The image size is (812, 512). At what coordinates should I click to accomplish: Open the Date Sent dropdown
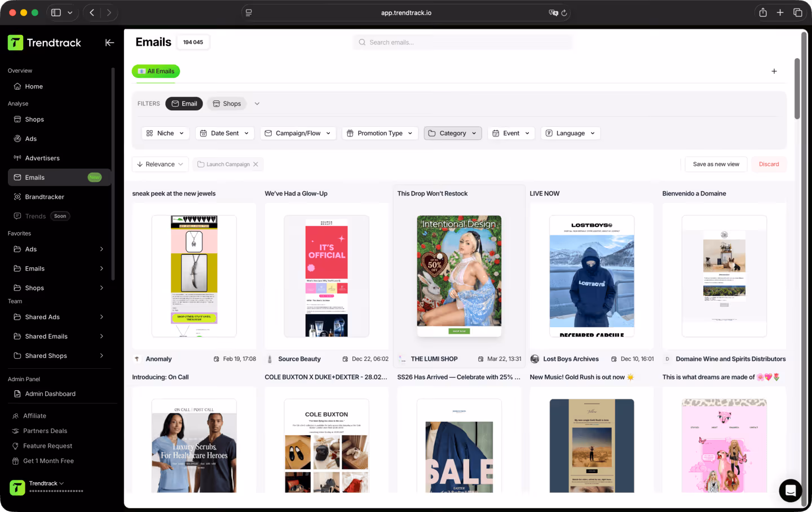(x=224, y=133)
